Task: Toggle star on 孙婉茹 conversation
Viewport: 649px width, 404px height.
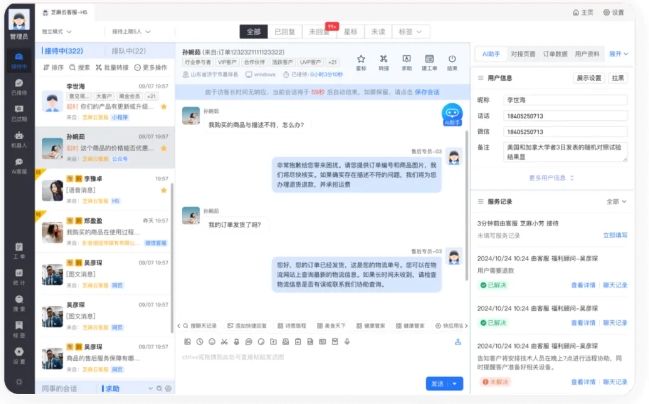Action: [x=164, y=148]
